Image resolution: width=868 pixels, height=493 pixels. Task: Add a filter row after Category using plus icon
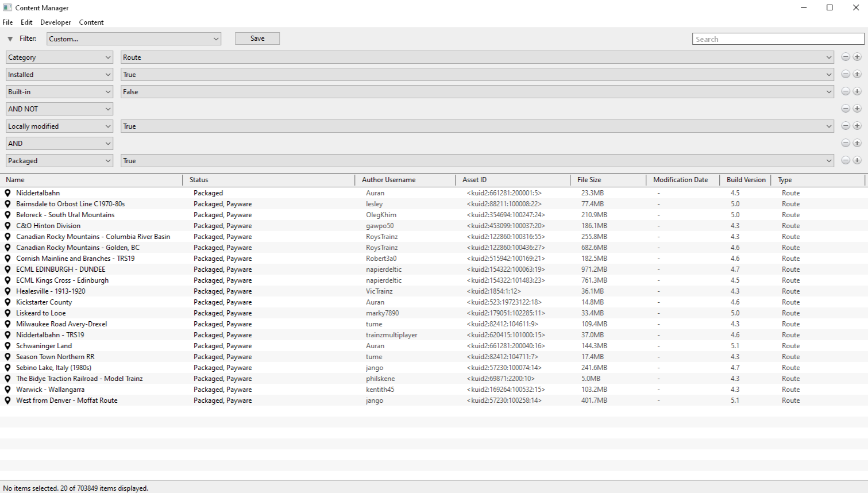pos(857,57)
